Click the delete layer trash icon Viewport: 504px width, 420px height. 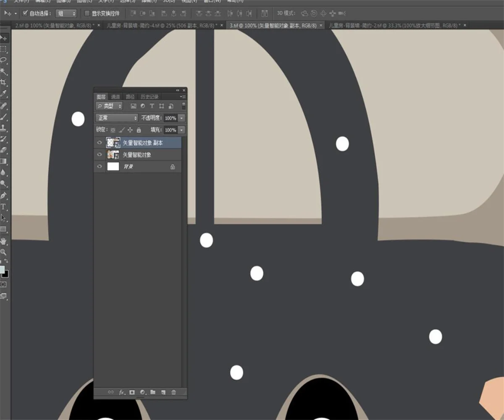(x=173, y=392)
